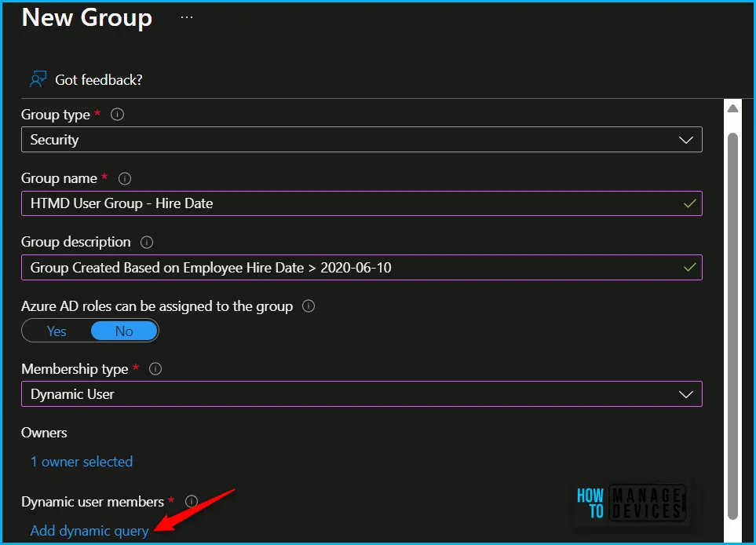The width and height of the screenshot is (756, 545).
Task: Open the ellipsis menu beside New Group
Action: [187, 17]
